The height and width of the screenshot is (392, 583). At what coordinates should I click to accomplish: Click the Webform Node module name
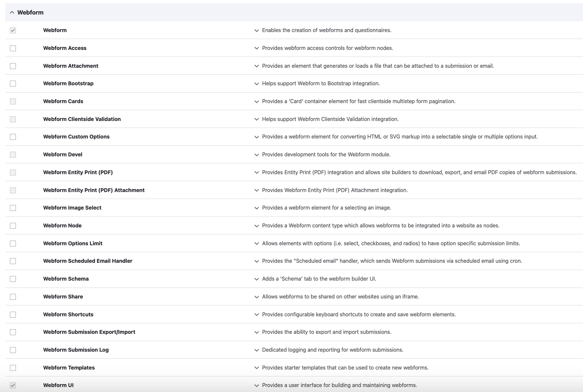coord(63,226)
